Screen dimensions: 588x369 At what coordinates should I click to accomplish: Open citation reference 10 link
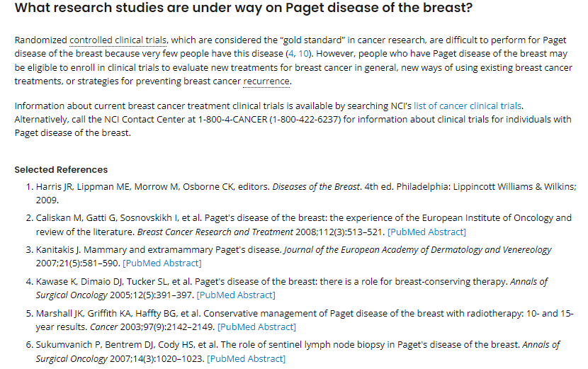click(303, 54)
